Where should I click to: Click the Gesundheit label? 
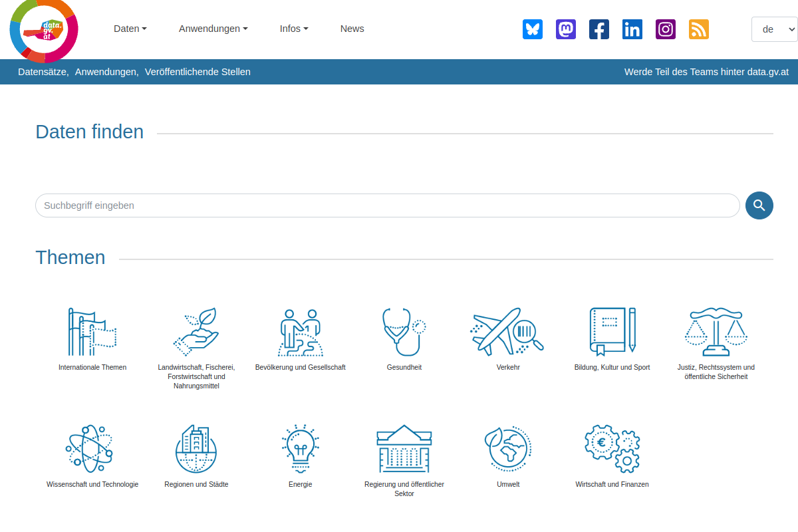pyautogui.click(x=404, y=367)
